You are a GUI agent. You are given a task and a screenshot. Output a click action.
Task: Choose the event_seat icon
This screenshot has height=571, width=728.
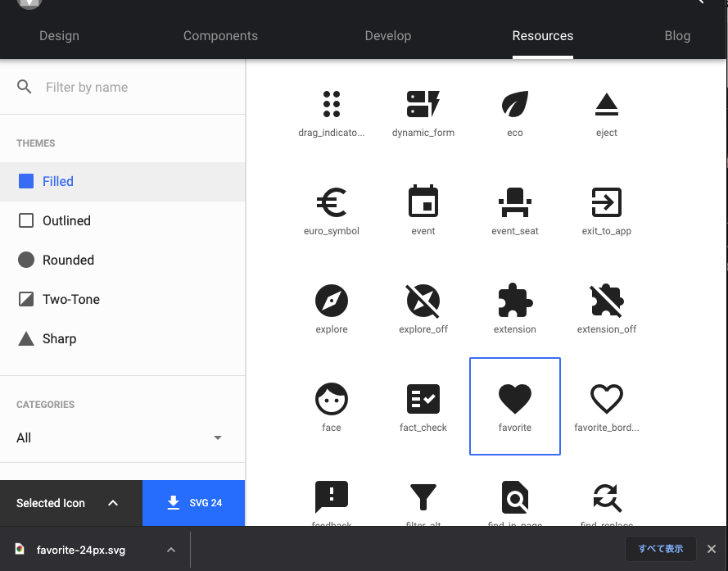(x=514, y=202)
